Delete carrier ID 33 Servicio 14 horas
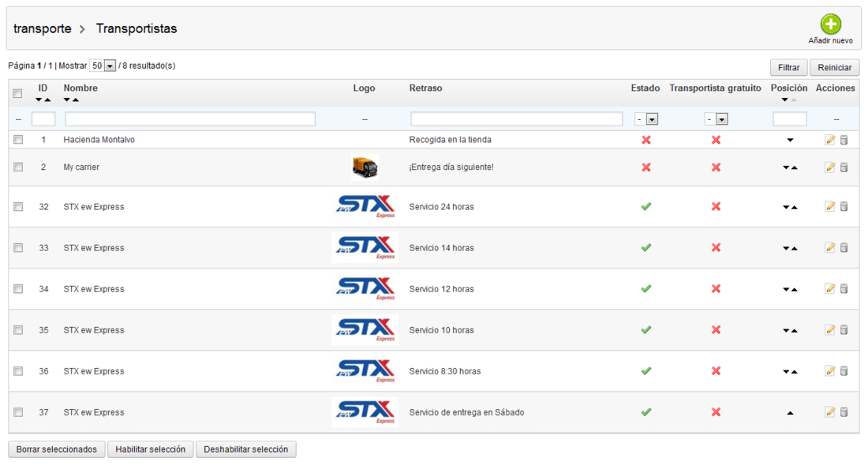 point(844,247)
